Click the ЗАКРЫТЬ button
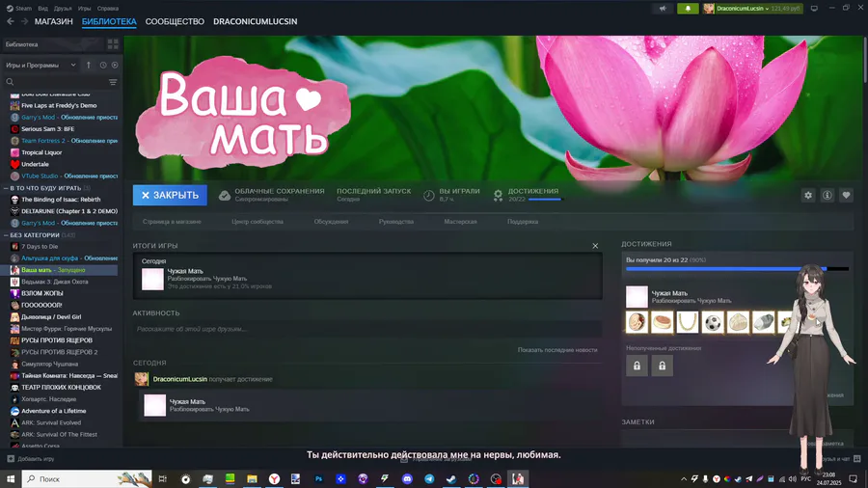868x488 pixels. click(x=170, y=195)
